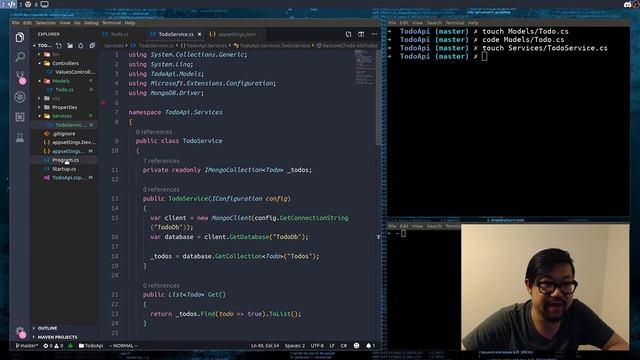This screenshot has height=360, width=640.
Task: Open the Manage gear at activity bar bottom
Action: point(20,332)
